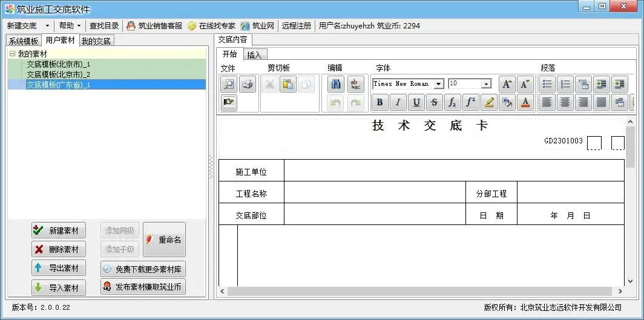This screenshot has height=320, width=644.
Task: Switch to the 系统模板 tab
Action: [24, 41]
